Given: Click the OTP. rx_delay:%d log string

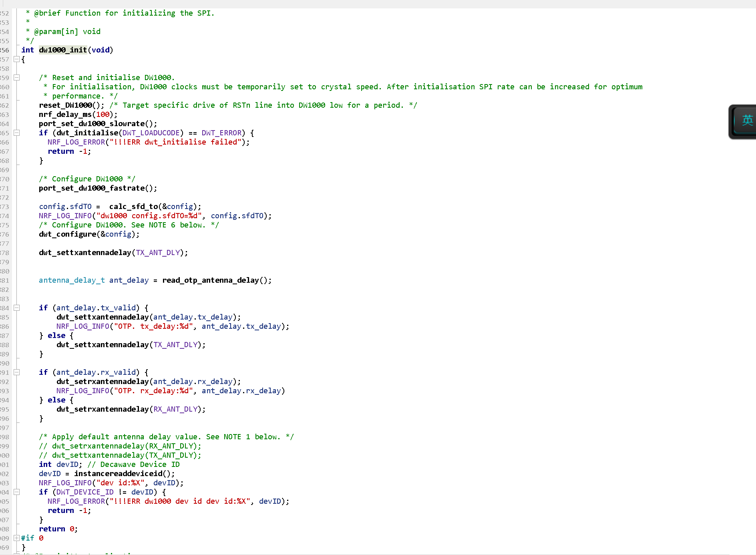Looking at the screenshot, I should click(153, 391).
